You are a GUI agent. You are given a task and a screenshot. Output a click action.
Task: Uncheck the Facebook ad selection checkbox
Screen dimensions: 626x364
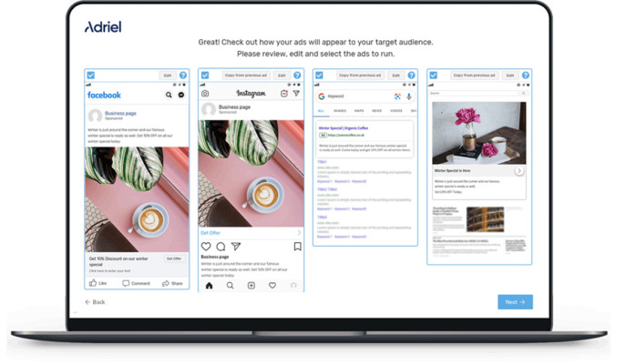(90, 76)
